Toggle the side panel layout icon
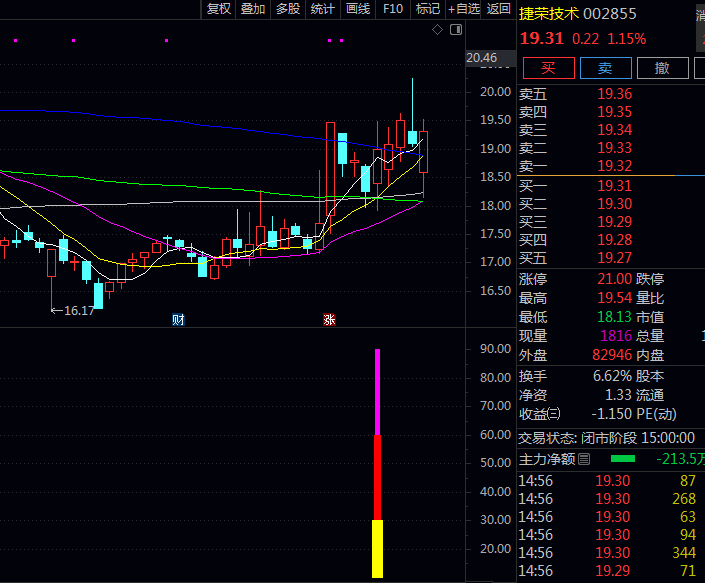 [x=456, y=30]
